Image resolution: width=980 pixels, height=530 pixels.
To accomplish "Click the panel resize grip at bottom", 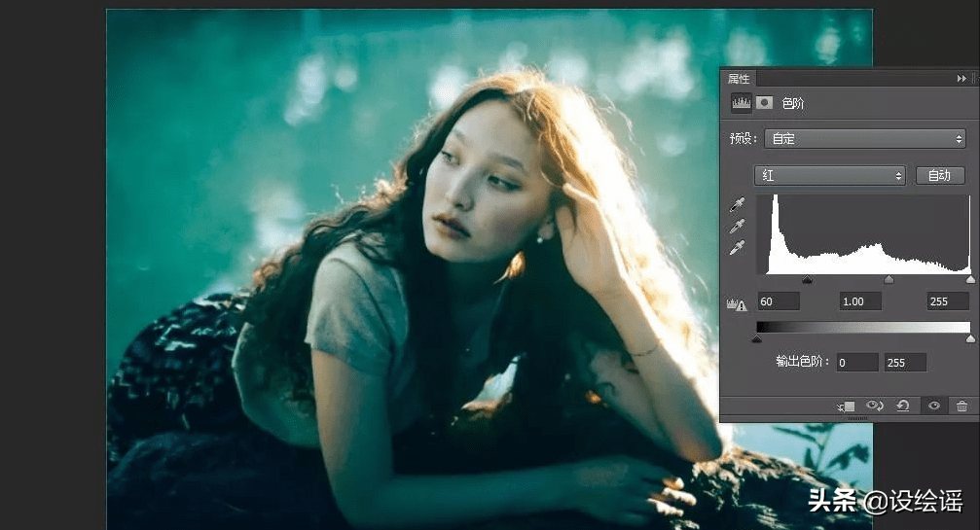I will click(857, 418).
